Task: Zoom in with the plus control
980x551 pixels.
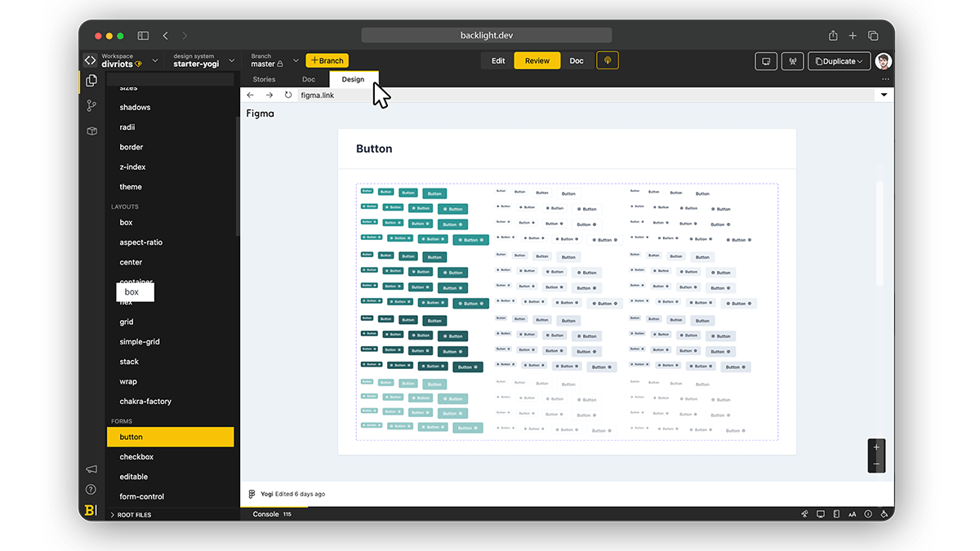Action: (876, 447)
